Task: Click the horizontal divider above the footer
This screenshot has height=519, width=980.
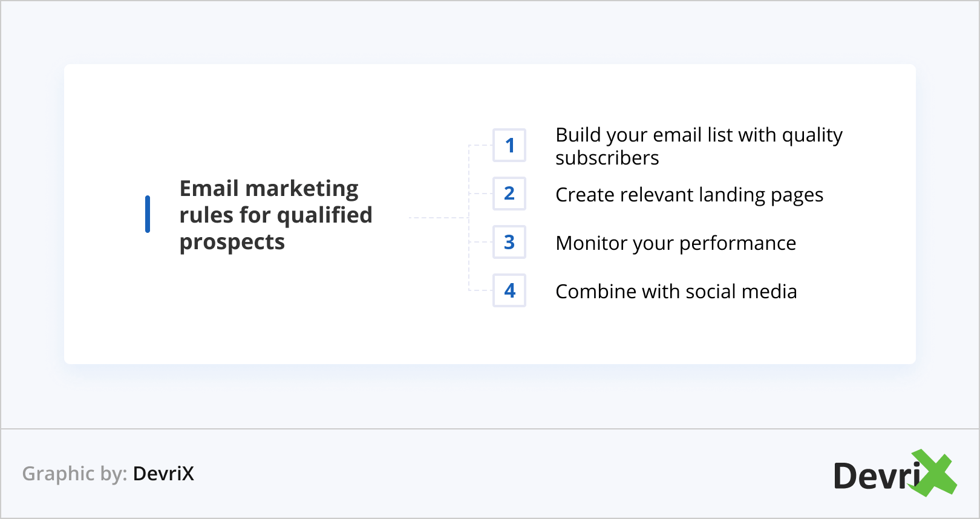Action: click(x=490, y=429)
